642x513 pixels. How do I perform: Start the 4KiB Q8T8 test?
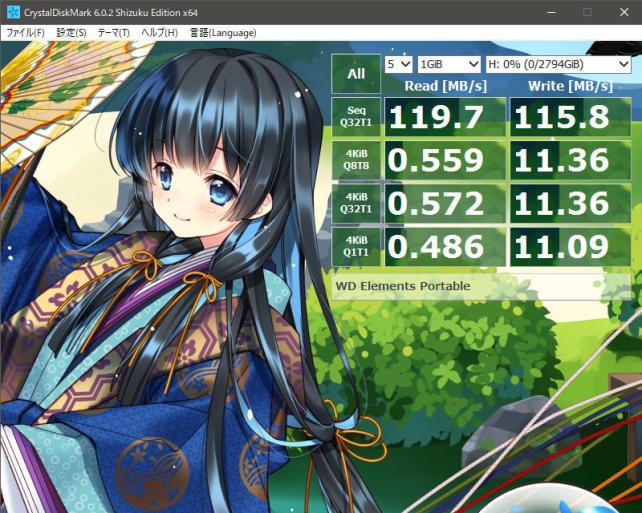[x=356, y=160]
